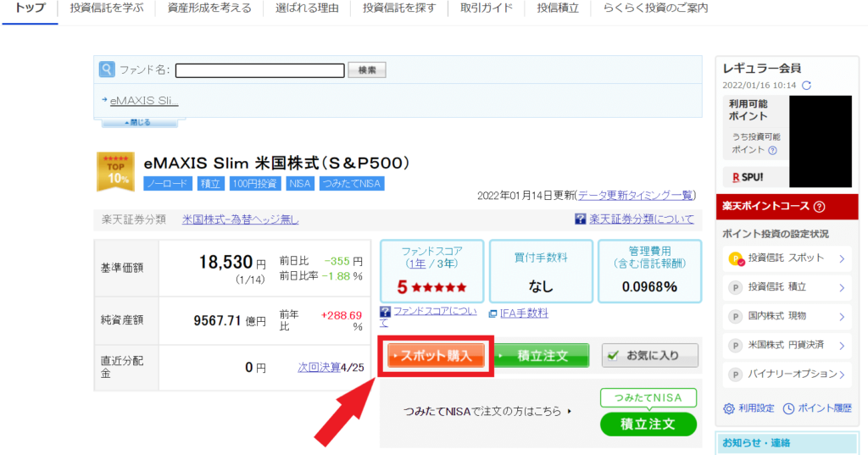Click the R SPU! logo
This screenshot has width=868, height=455.
pos(748,177)
